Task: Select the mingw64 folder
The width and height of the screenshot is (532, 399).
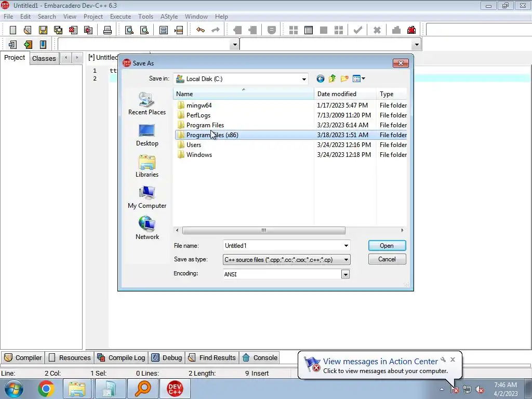Action: (199, 105)
